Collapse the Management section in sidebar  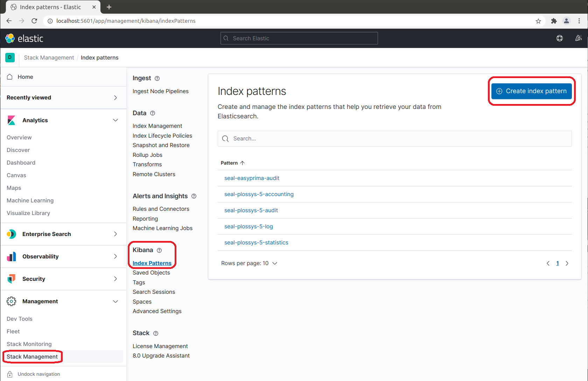pos(115,301)
